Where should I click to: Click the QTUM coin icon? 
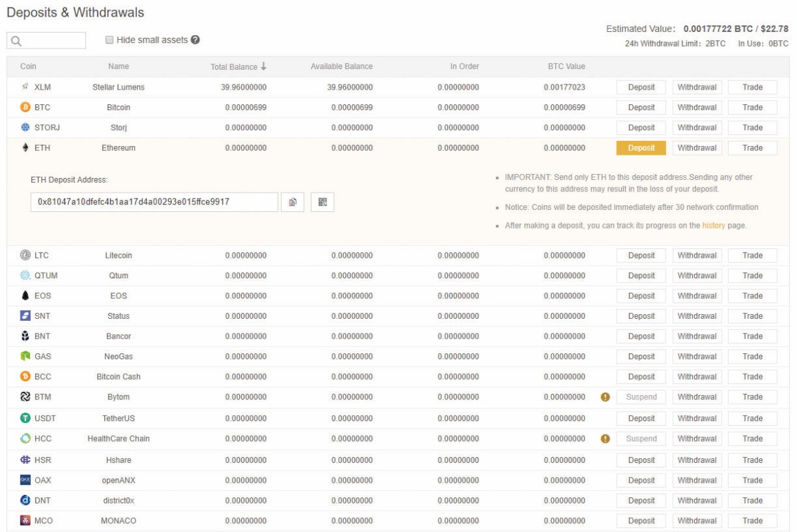(x=25, y=276)
